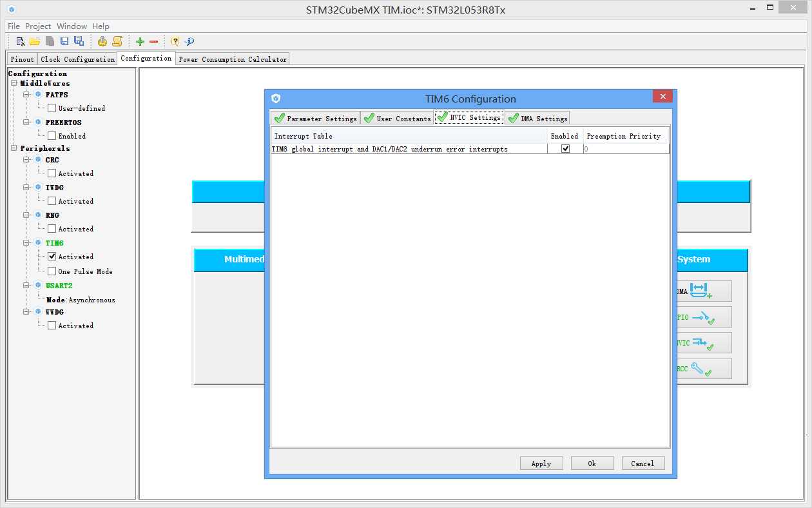Click the New Project toolbar icon

click(x=21, y=41)
